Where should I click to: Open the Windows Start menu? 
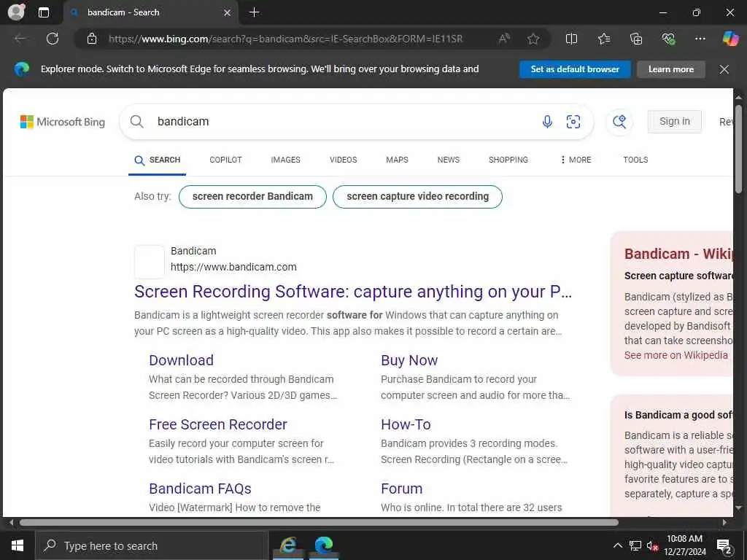(x=18, y=545)
